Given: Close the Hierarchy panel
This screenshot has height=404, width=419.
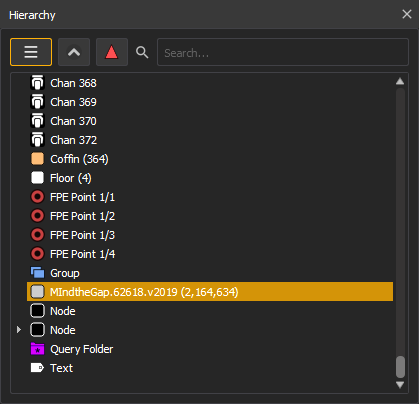Looking at the screenshot, I should point(407,14).
